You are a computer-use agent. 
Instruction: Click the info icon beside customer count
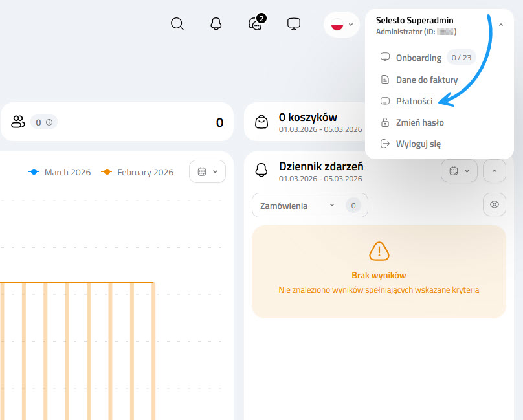(49, 122)
